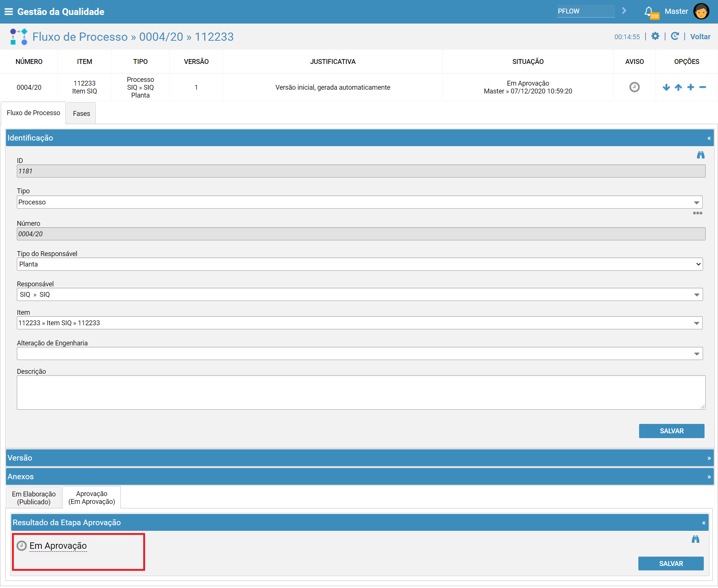Click the Gestão da Qualidade header title
This screenshot has height=588, width=718.
tap(61, 12)
